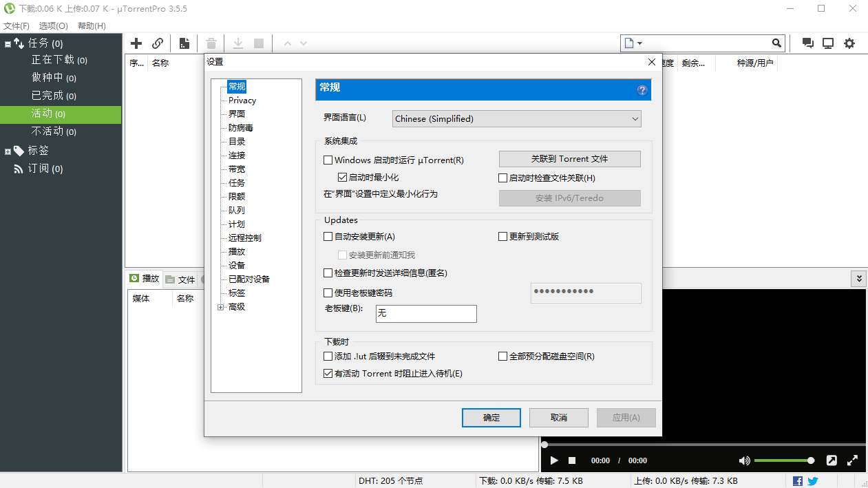The width and height of the screenshot is (868, 488).
Task: Enable Windows 启动时运行 µTorrent checkbox
Action: click(328, 160)
